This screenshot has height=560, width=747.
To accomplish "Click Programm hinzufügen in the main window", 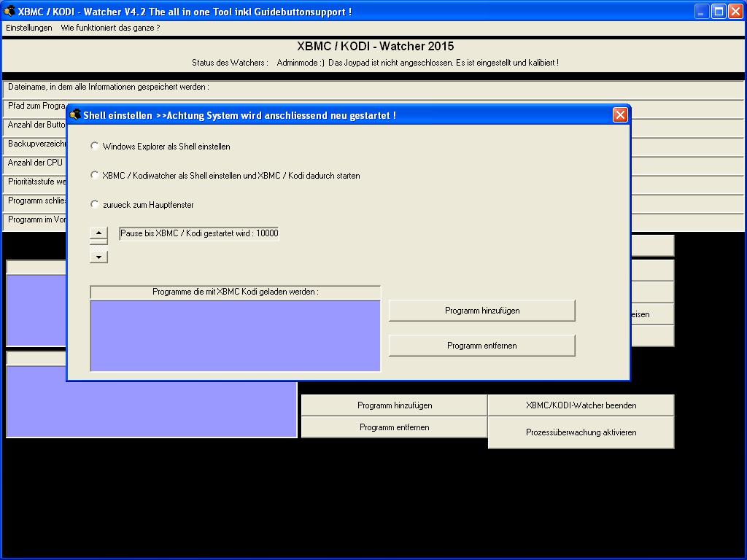I will [395, 405].
